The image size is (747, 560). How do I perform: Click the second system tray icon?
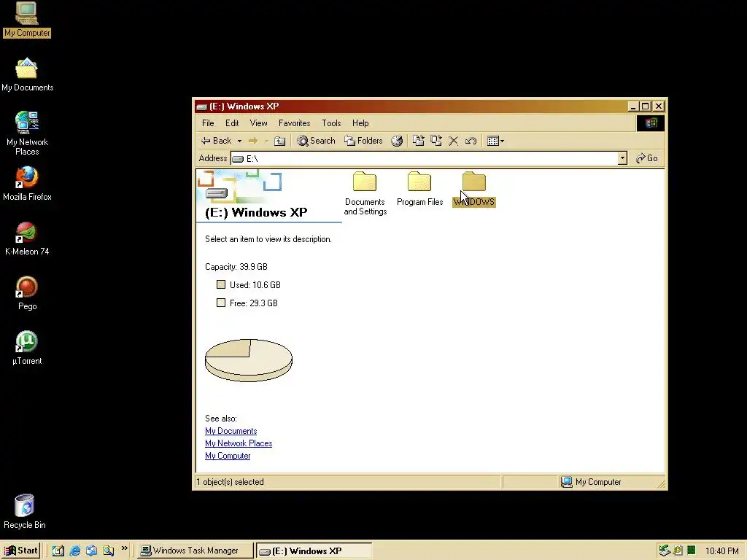tap(678, 551)
